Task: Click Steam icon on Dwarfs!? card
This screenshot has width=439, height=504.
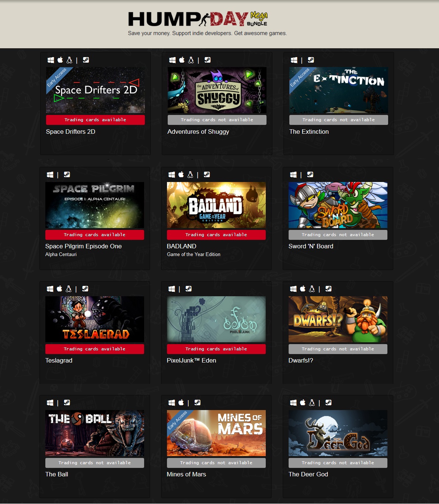Action: point(328,289)
